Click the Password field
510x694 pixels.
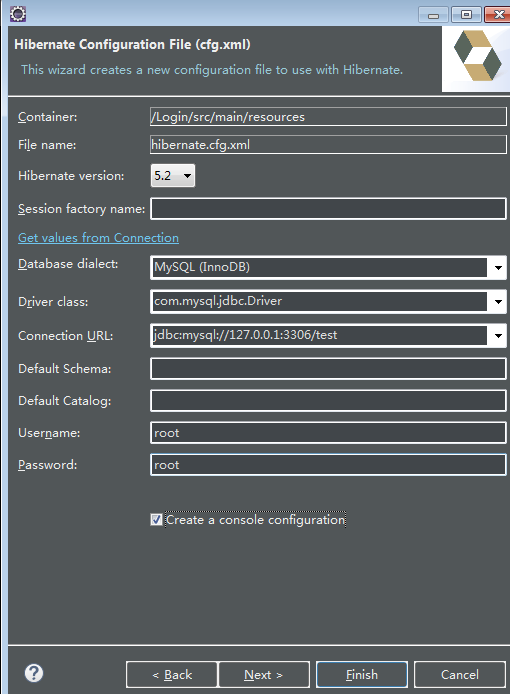pyautogui.click(x=328, y=465)
